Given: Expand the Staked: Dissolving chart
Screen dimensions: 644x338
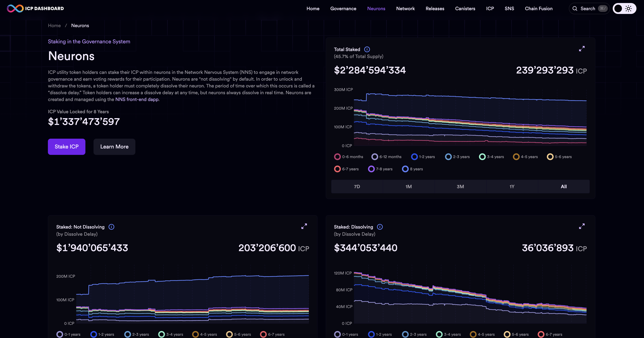Looking at the screenshot, I should [x=582, y=226].
